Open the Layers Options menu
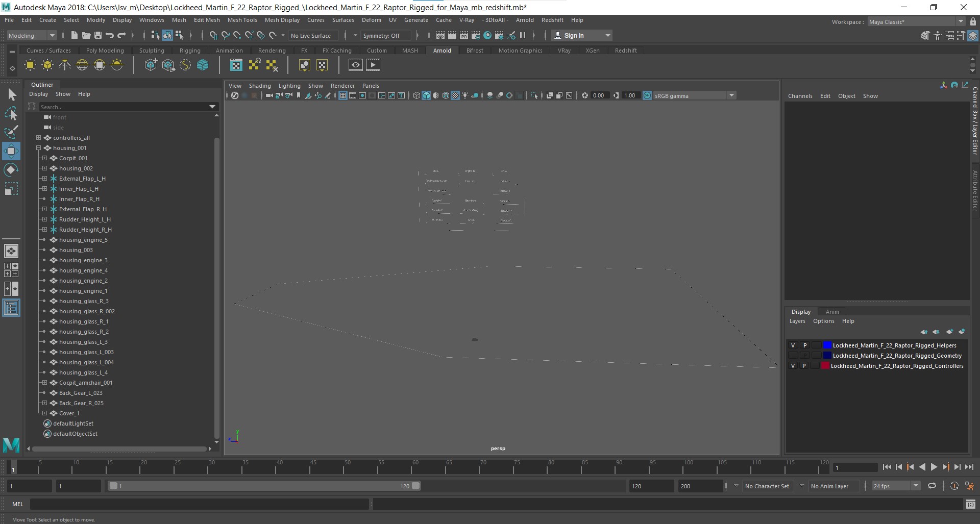Screen dimensions: 980x524 [823, 321]
